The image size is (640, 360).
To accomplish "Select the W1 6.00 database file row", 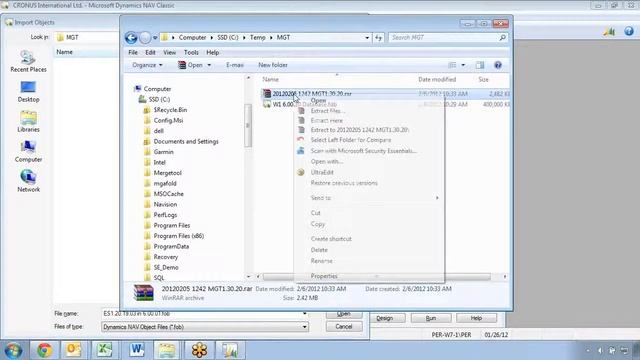I will [385, 104].
